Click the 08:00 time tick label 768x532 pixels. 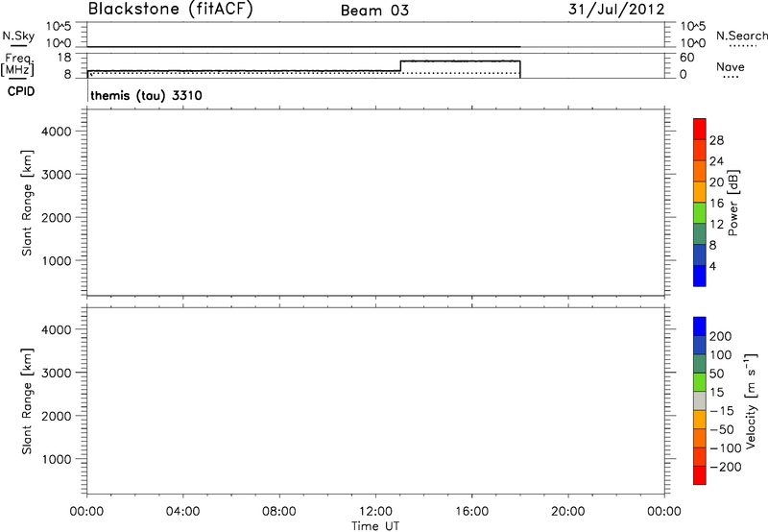coord(279,512)
